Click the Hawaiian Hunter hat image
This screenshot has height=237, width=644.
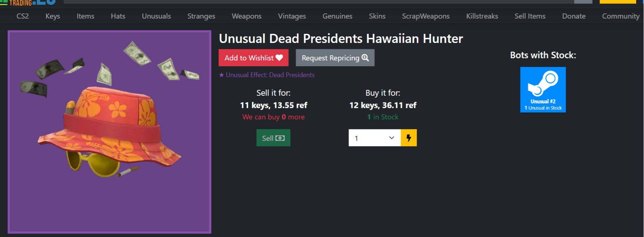coord(109,132)
